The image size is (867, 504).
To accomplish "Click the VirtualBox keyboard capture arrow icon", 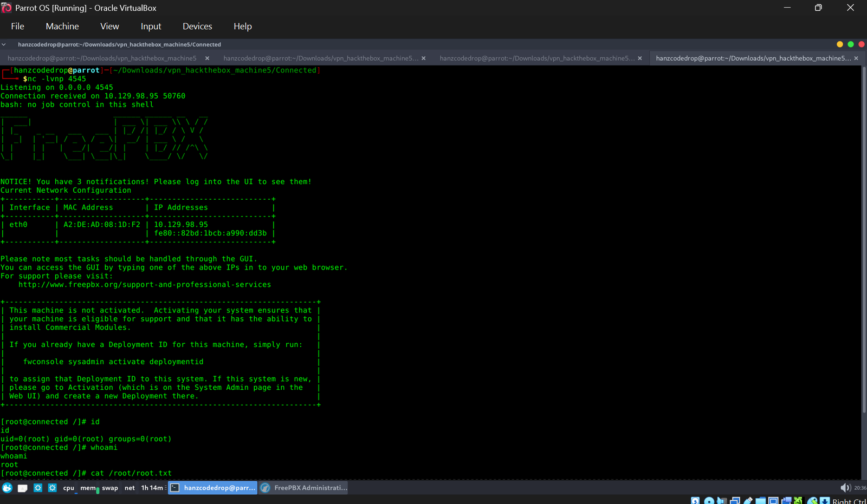I will point(825,501).
